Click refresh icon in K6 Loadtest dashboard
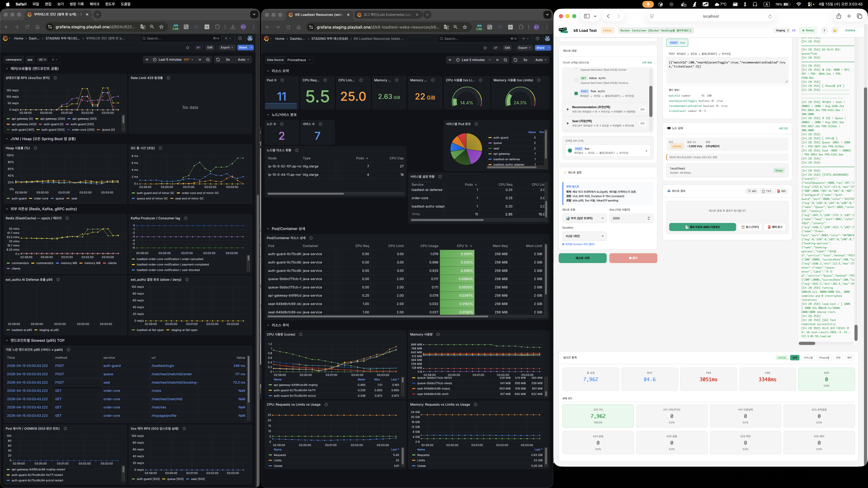The height and width of the screenshot is (488, 868). coord(515,60)
